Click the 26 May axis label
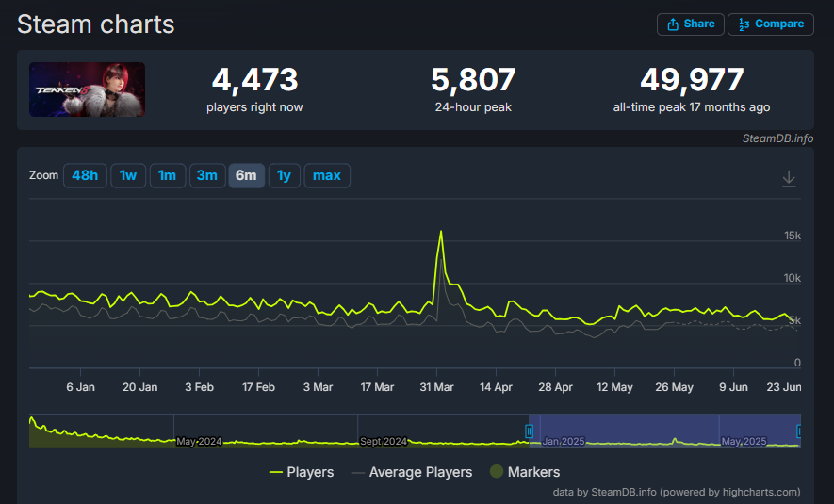 674,387
